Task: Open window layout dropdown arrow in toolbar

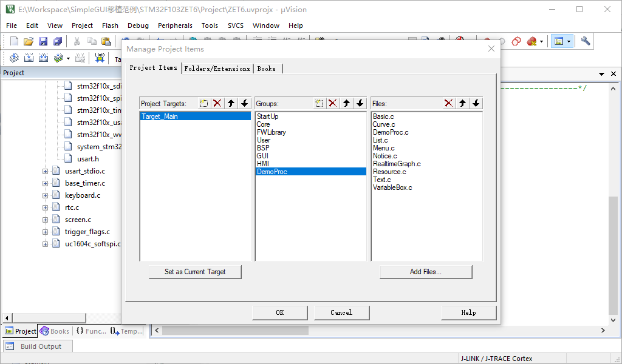Action: coord(569,41)
